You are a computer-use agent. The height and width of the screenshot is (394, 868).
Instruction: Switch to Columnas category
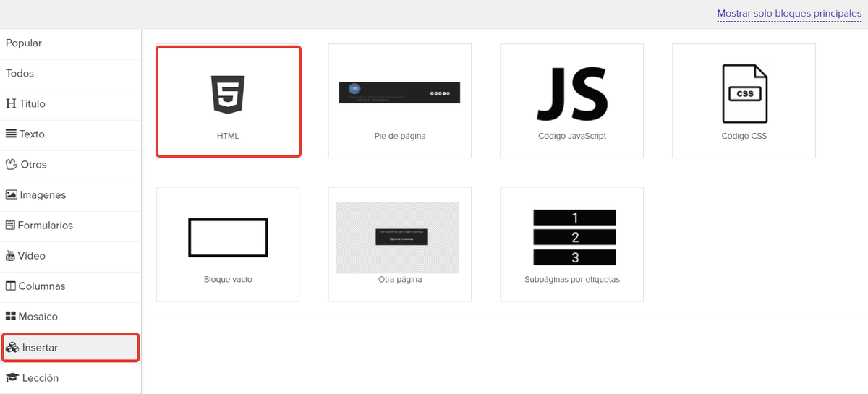coord(70,286)
